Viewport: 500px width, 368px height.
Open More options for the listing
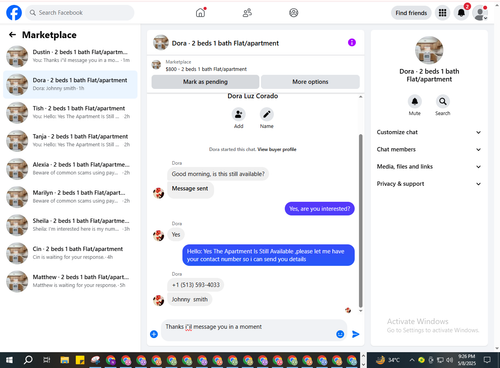[310, 82]
